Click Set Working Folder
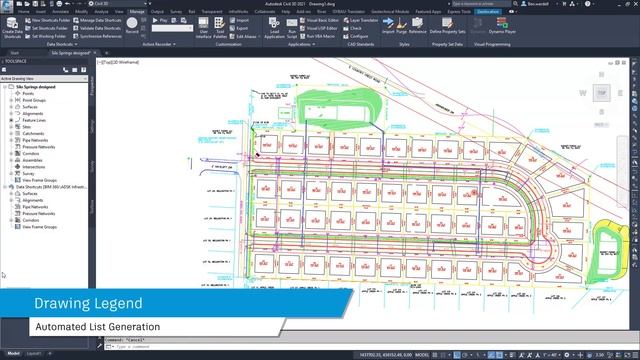The image size is (640, 360). point(45,36)
